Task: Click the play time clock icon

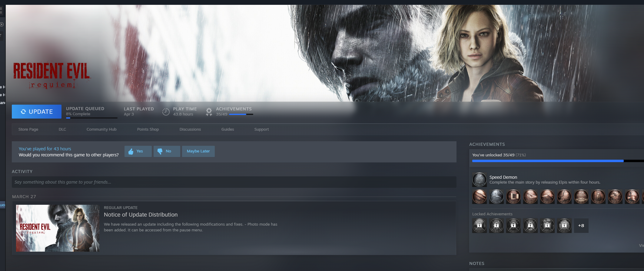Action: click(166, 112)
